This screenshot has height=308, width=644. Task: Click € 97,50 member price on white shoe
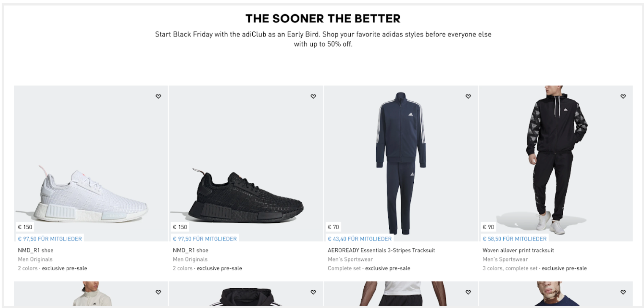pos(50,239)
